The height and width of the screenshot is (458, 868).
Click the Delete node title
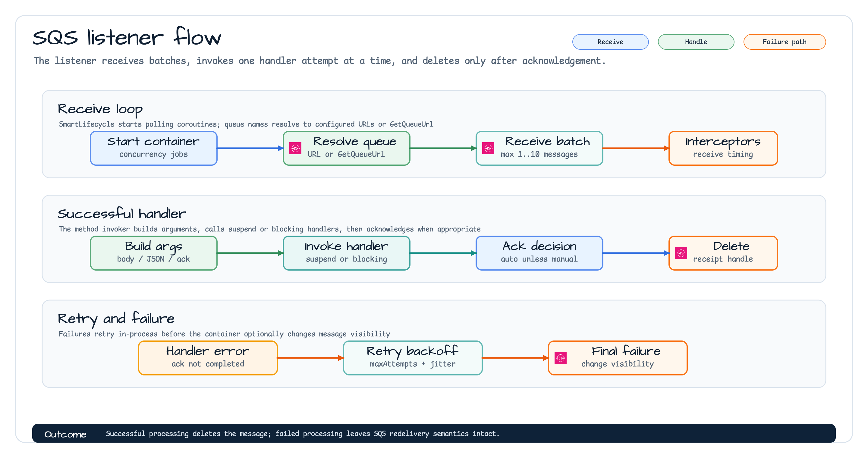(731, 246)
